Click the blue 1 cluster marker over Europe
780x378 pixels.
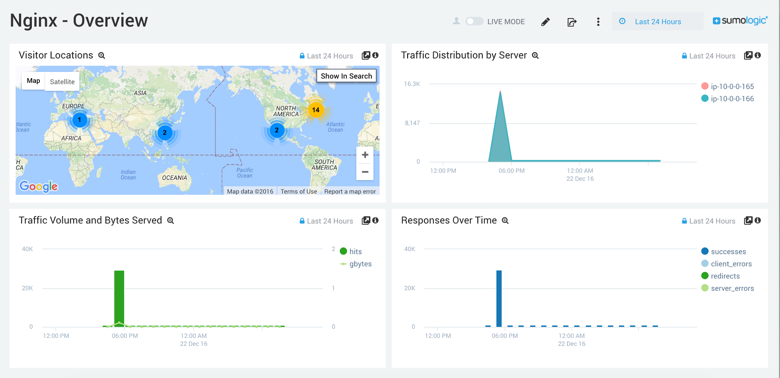pyautogui.click(x=79, y=120)
